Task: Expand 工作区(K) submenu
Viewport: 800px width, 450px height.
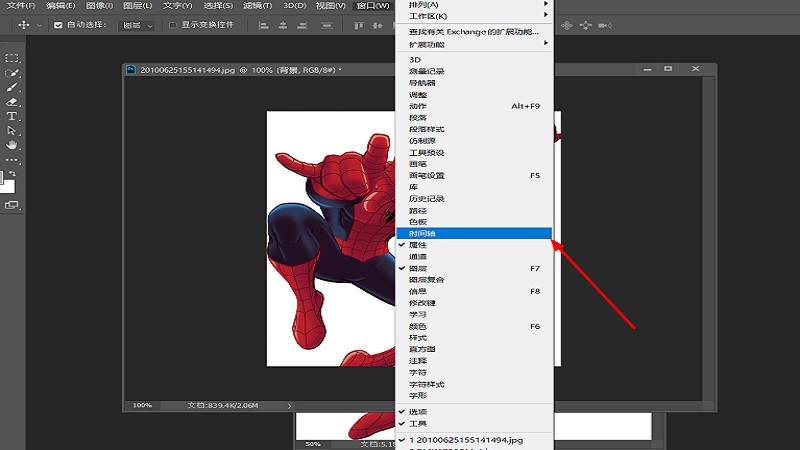Action: (474, 16)
